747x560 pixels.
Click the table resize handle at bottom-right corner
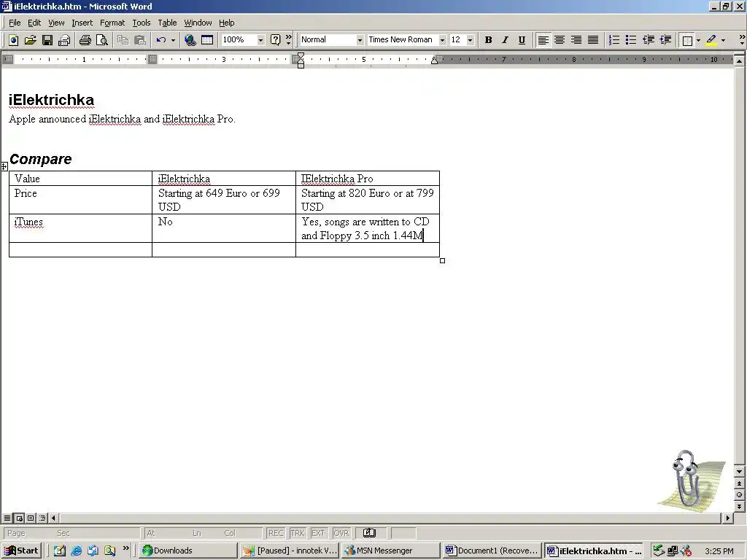[x=442, y=260]
